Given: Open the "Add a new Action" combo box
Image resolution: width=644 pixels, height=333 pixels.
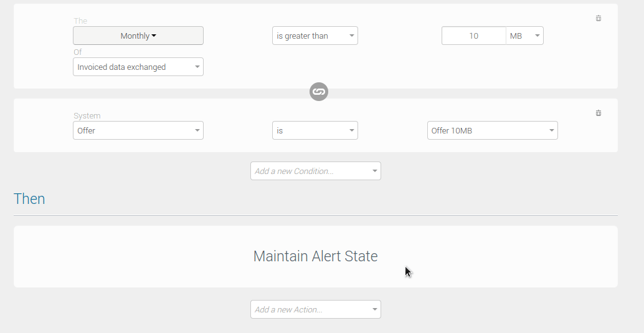Looking at the screenshot, I should (316, 309).
